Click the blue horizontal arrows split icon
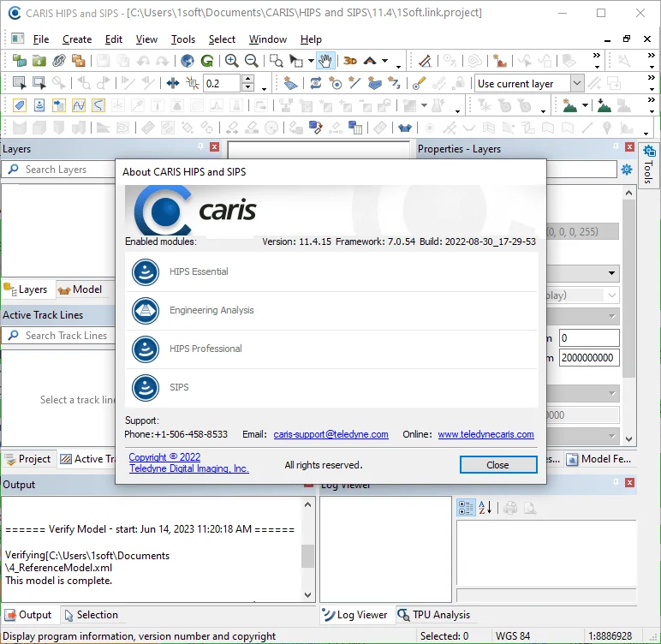 coord(172,83)
